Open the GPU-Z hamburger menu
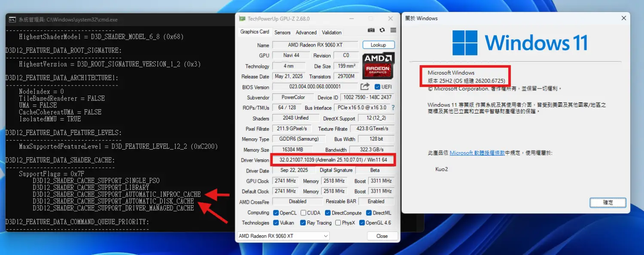 pyautogui.click(x=393, y=30)
